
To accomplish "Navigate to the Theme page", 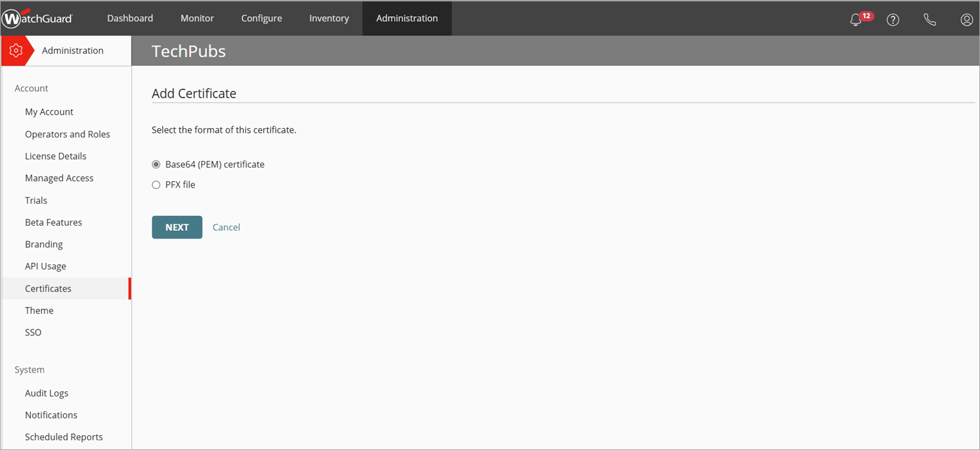I will tap(39, 310).
